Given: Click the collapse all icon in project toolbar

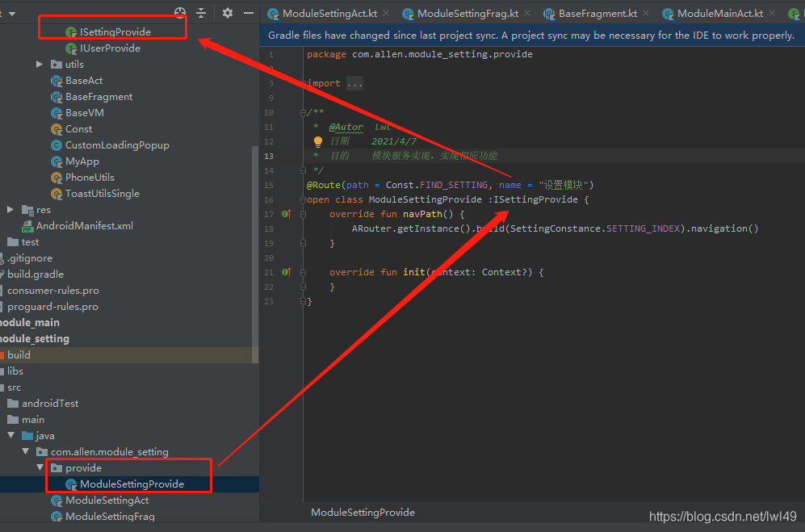Looking at the screenshot, I should coord(201,13).
